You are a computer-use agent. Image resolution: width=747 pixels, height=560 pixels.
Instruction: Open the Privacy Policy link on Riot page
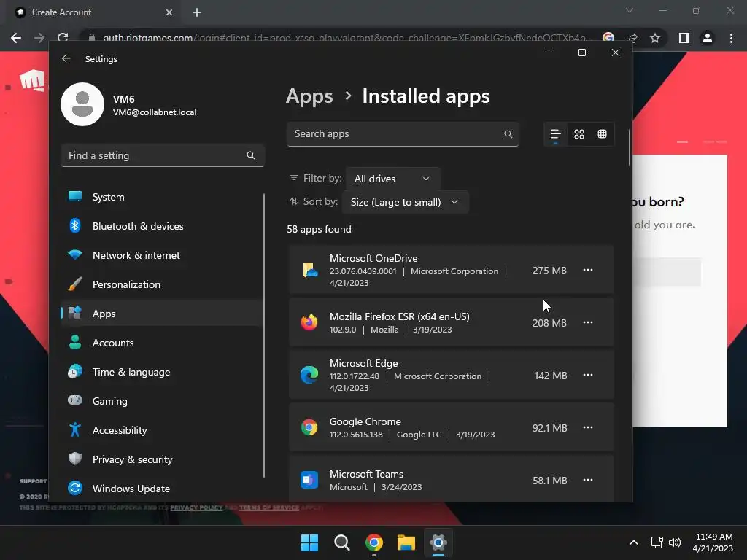pos(196,507)
